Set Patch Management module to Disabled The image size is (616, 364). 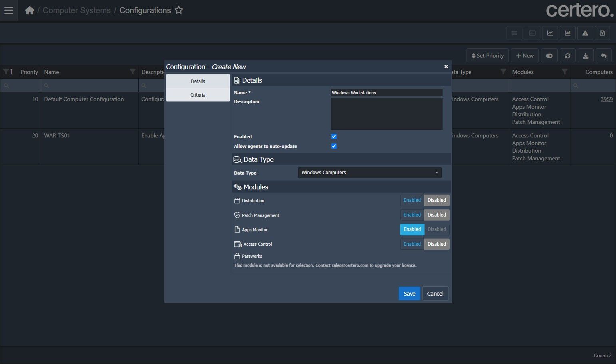pyautogui.click(x=437, y=215)
